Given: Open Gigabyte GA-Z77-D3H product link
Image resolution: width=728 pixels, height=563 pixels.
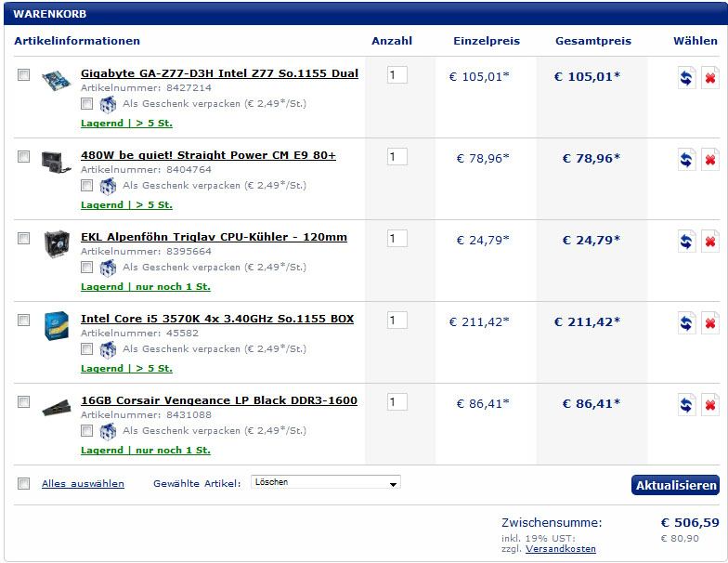Looking at the screenshot, I should pyautogui.click(x=219, y=73).
